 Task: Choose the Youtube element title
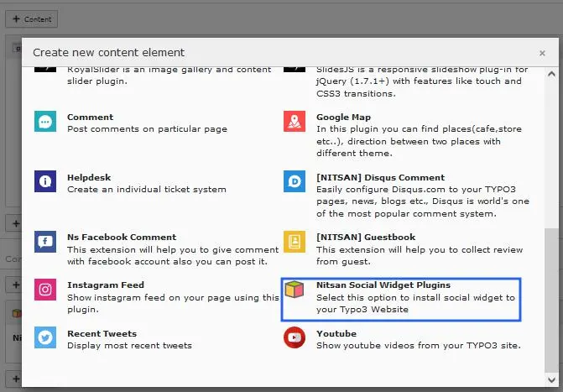336,333
